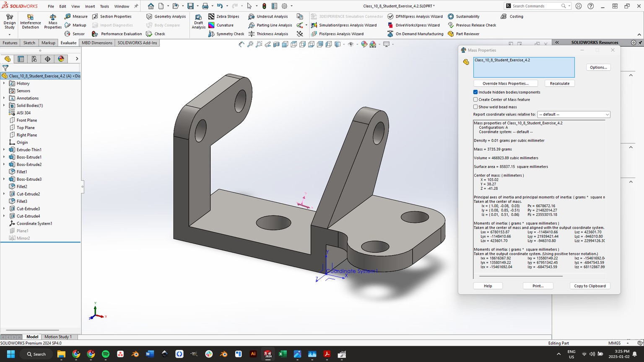Toggle Zebra Stripes display
Image resolution: width=644 pixels, height=362 pixels.
[223, 16]
